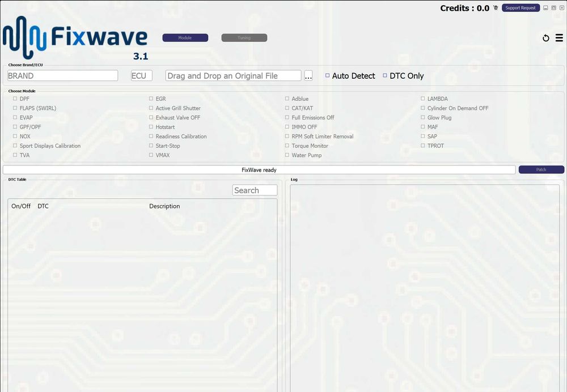Tick the Sport Displays Calibration checkbox
Viewport: 567px width, 392px height.
[x=15, y=145]
